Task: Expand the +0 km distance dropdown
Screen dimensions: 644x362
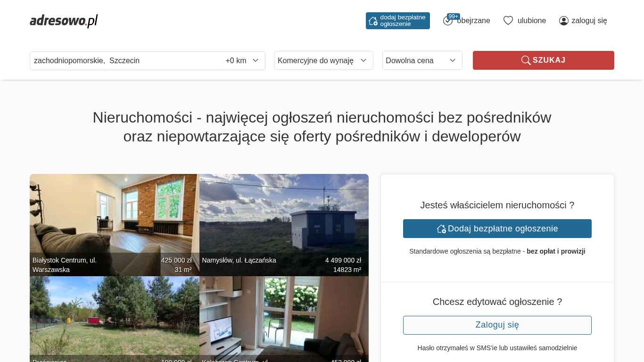Action: click(242, 60)
